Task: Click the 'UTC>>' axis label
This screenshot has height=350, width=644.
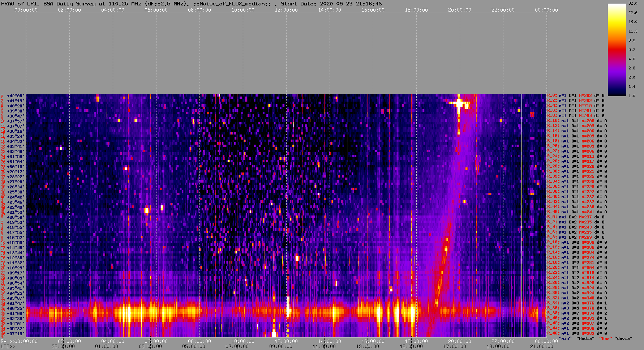Action: point(8,346)
